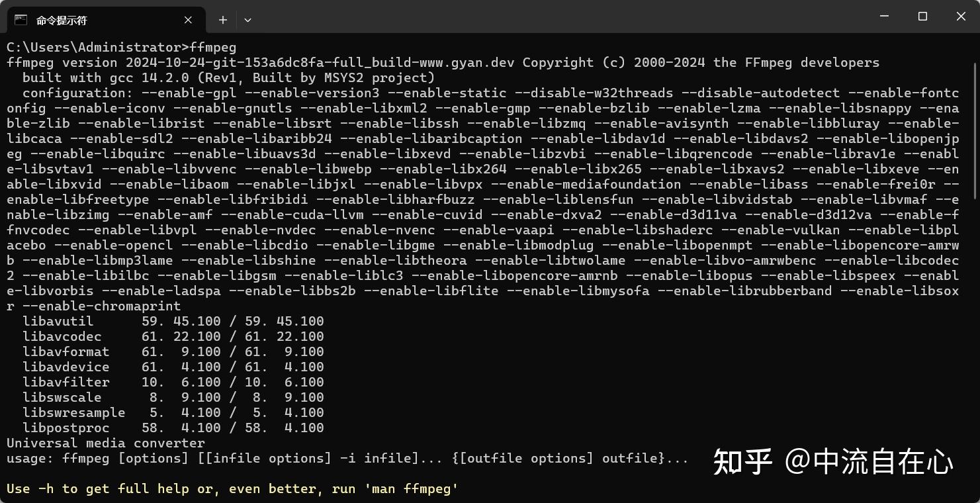Image resolution: width=980 pixels, height=503 pixels.
Task: Expand the new tab profile dropdown chevron
Action: click(x=247, y=20)
